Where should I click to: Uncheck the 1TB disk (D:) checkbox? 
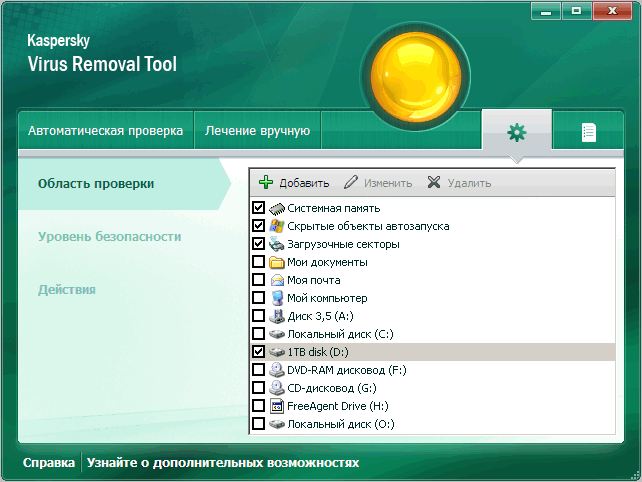coord(258,351)
